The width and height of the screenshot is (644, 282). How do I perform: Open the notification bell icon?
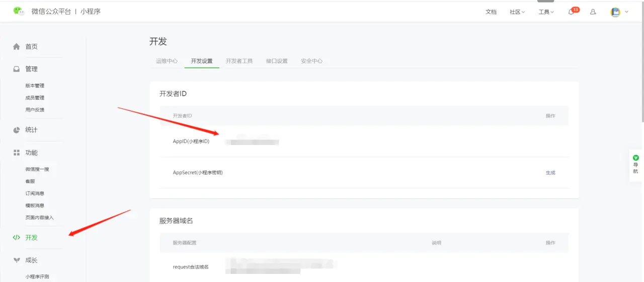(x=571, y=12)
